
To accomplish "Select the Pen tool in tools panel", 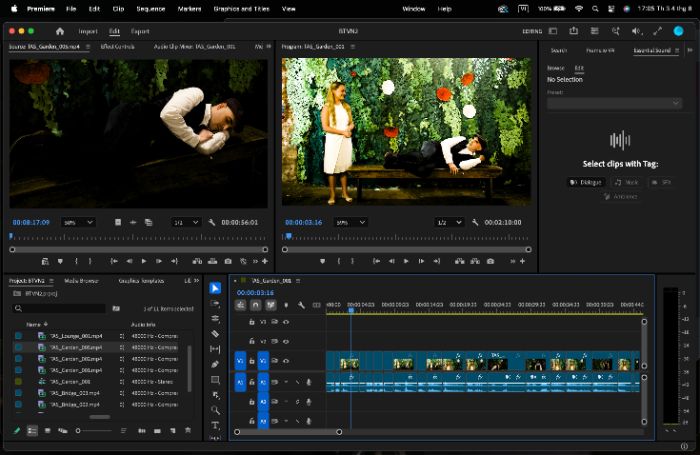I will tap(215, 364).
